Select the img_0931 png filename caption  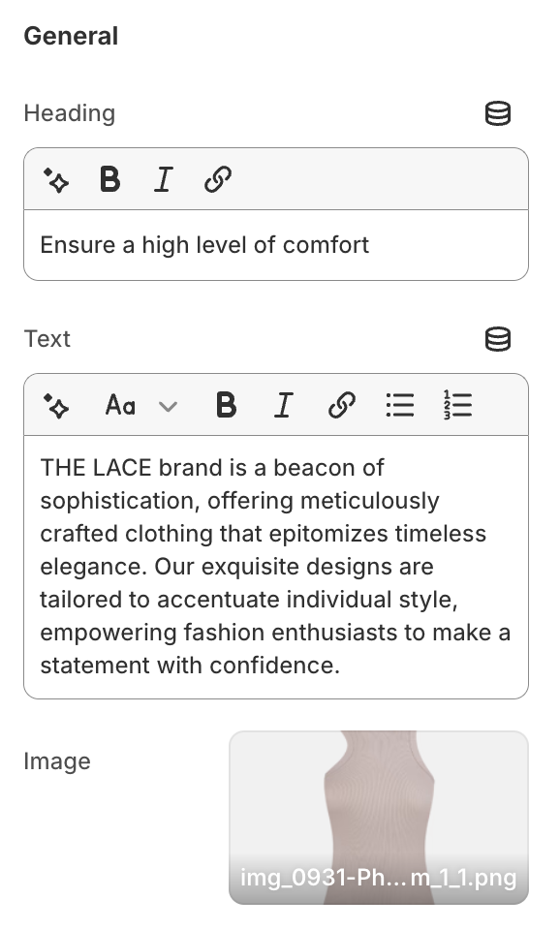[379, 878]
